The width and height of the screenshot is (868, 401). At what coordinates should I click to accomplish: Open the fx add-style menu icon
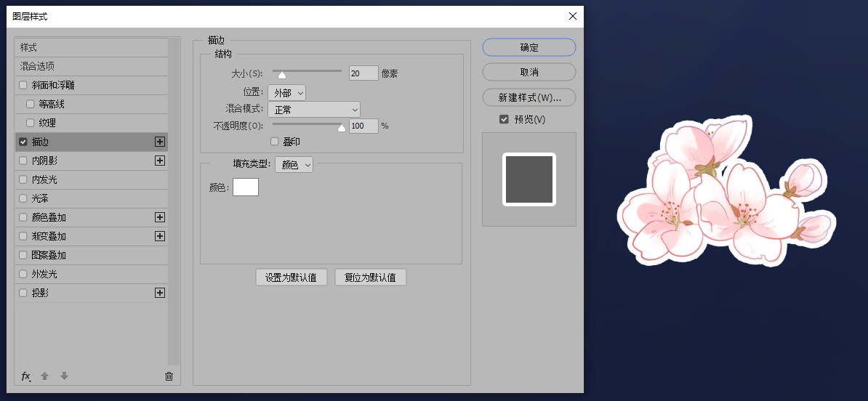25,376
